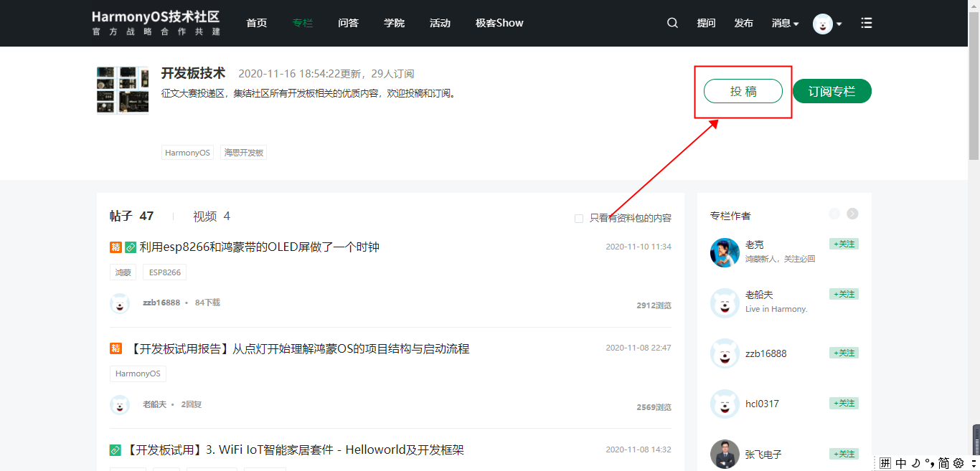Open post 利用esp8266和鸿蒙带的OLED屏做了一个时钟

(259, 247)
